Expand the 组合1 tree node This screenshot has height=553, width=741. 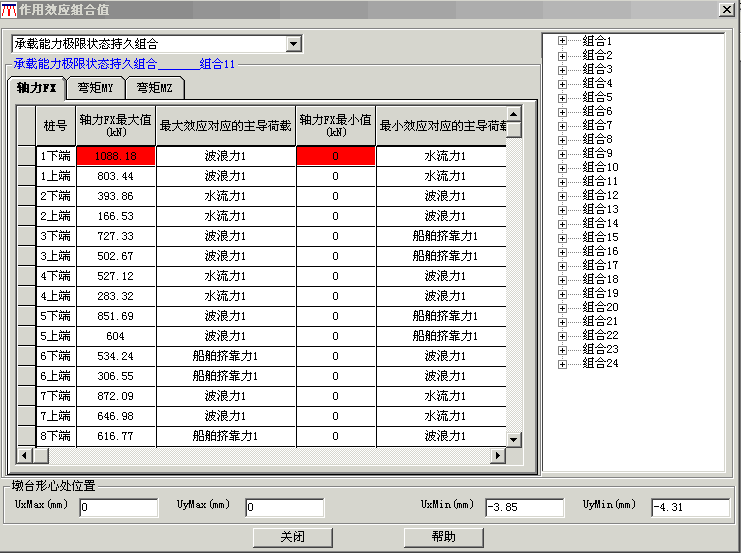click(x=562, y=41)
